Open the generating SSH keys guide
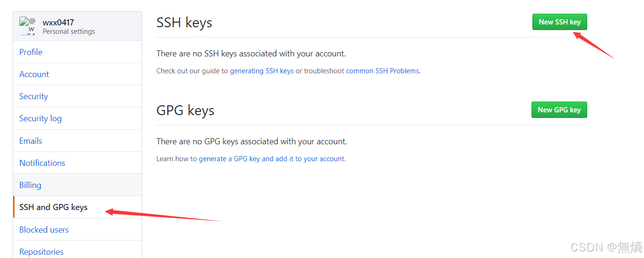Screen dimensions: 644x258 [262, 71]
